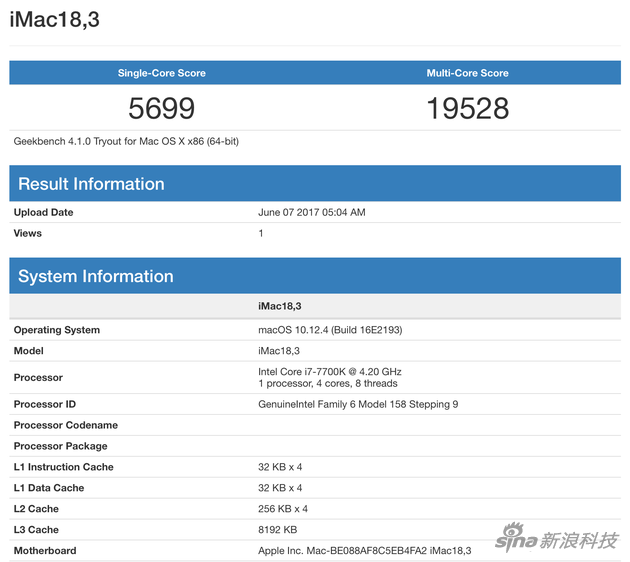Click the bold iMac18,3 table column header
This screenshot has height=562, width=630.
(280, 306)
